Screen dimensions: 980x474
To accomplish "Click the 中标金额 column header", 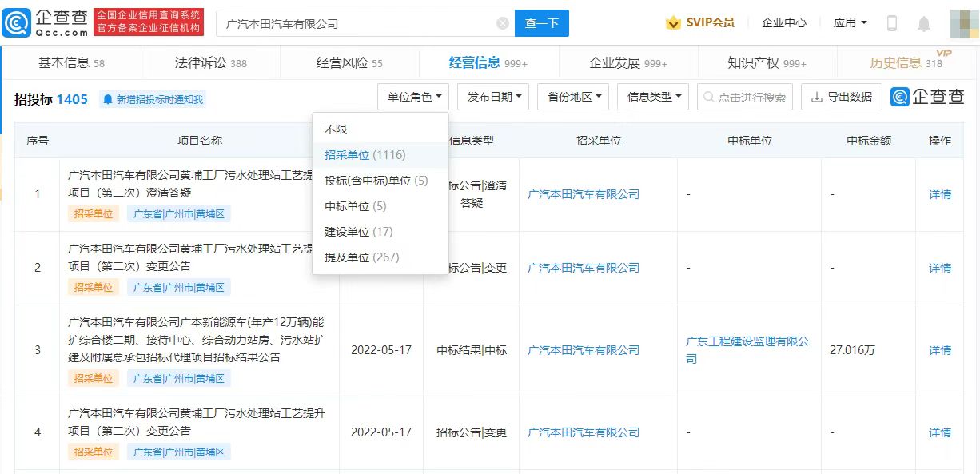I will click(x=870, y=141).
